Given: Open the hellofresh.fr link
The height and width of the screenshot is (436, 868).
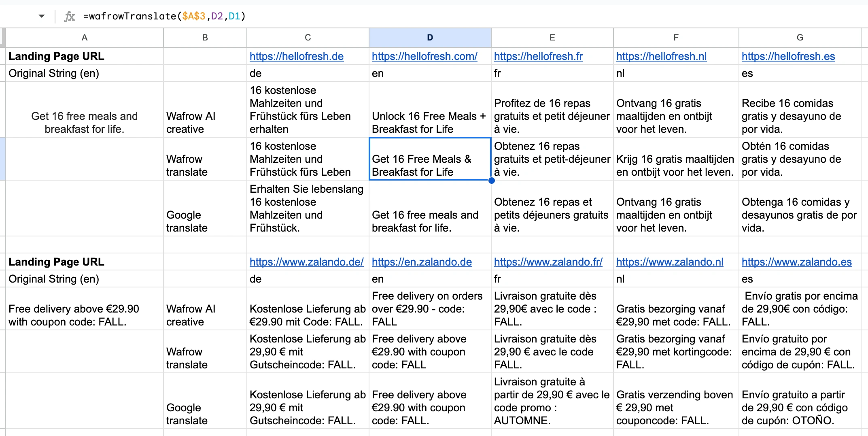Looking at the screenshot, I should coord(538,56).
